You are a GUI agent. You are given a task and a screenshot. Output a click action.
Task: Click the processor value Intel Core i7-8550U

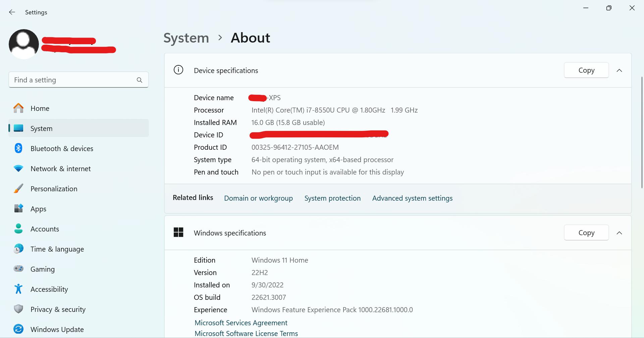334,110
